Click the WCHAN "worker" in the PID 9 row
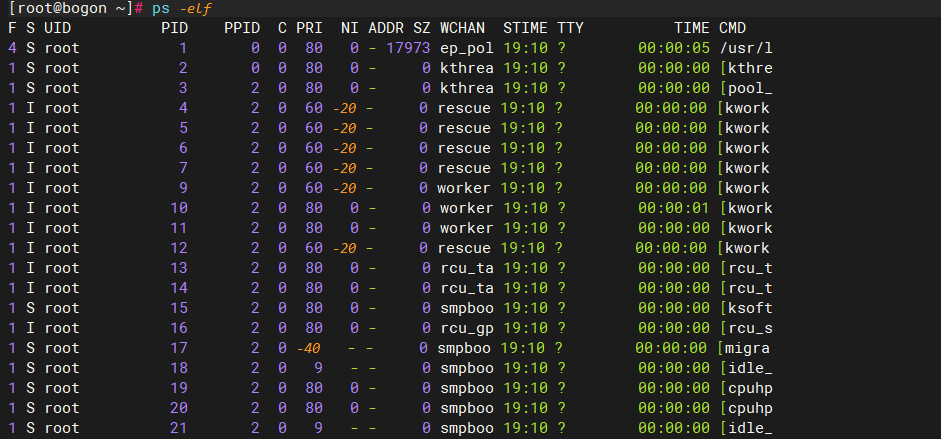941x439 pixels. (464, 188)
